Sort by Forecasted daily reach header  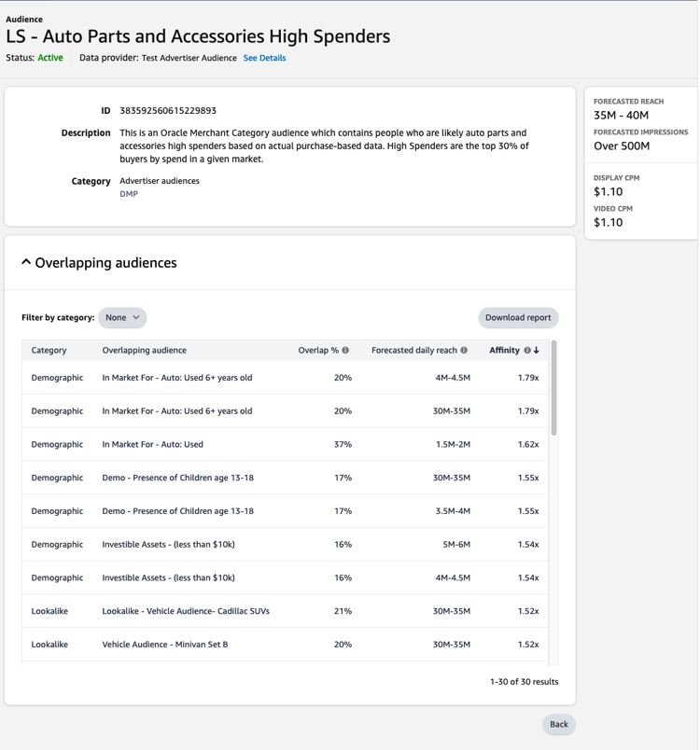(413, 351)
